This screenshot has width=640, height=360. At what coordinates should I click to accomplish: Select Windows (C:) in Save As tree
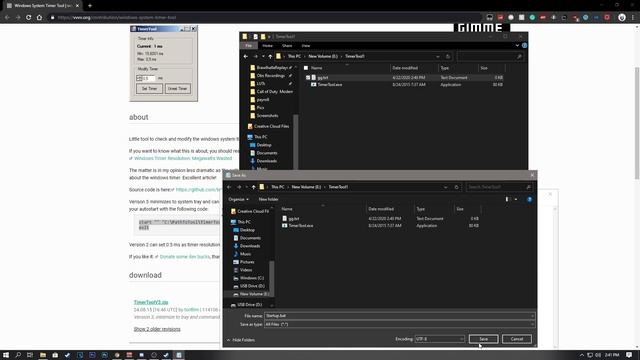pos(251,278)
